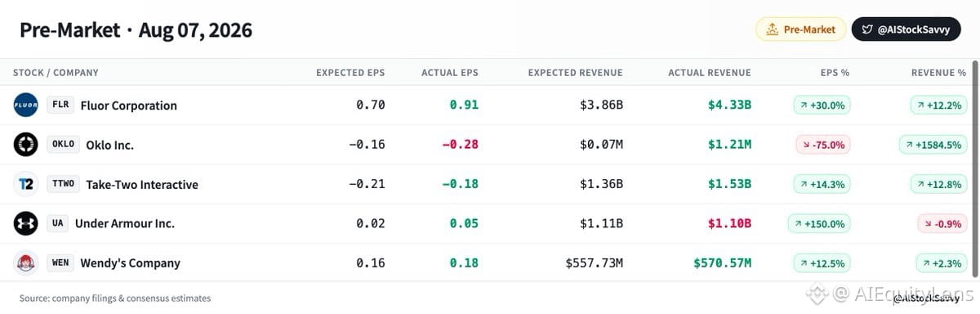Screen dimensions: 980x314
Task: Click the Fluor Corporation logo icon
Action: pos(26,105)
